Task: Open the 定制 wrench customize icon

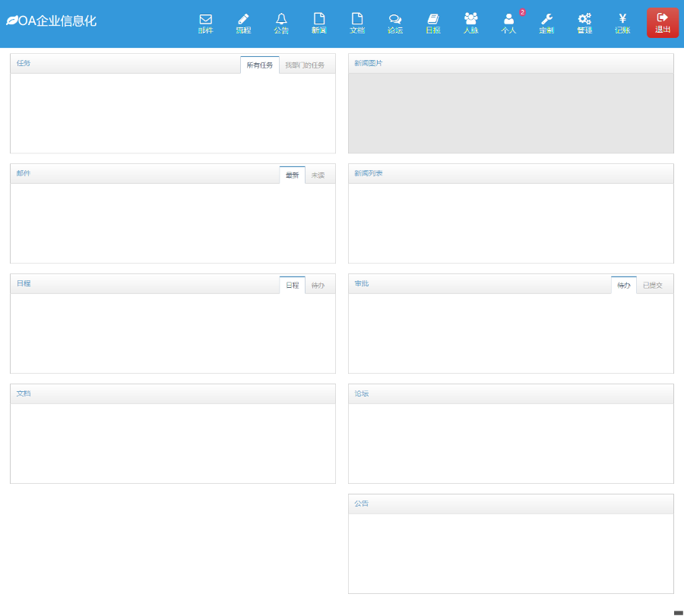Action: [546, 24]
